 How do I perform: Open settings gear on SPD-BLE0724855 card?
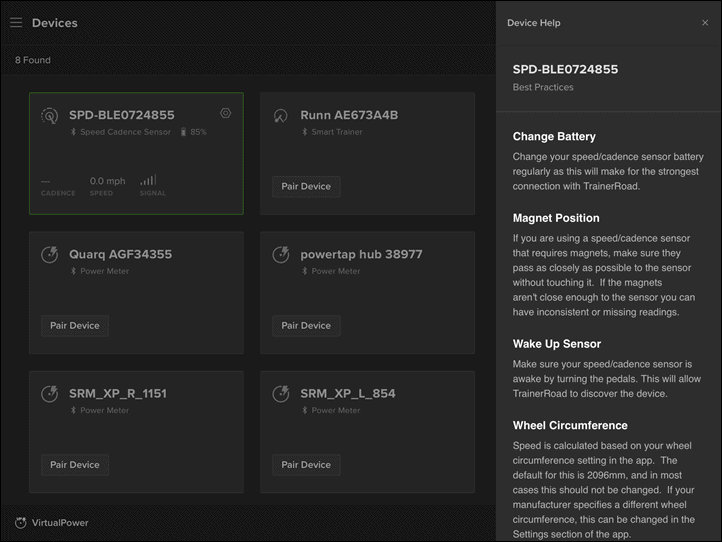(225, 113)
